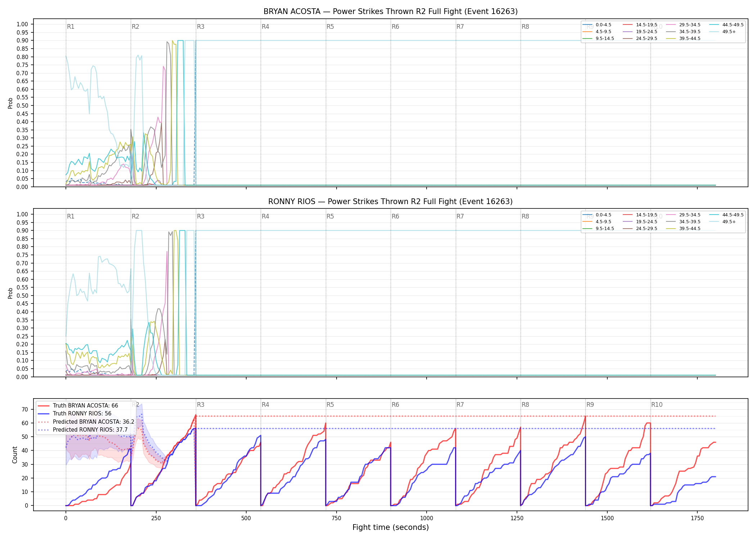The width and height of the screenshot is (756, 540).
Task: Click the 49.5+ legend entry in top chart
Action: pos(723,32)
